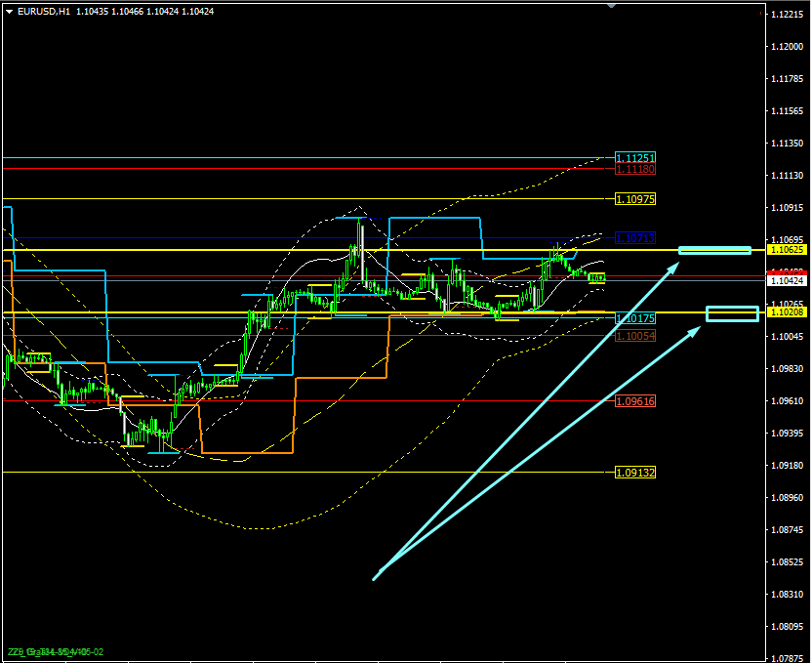Select the blue 1.10713 price label
Screen dimensions: 812x663
[635, 238]
